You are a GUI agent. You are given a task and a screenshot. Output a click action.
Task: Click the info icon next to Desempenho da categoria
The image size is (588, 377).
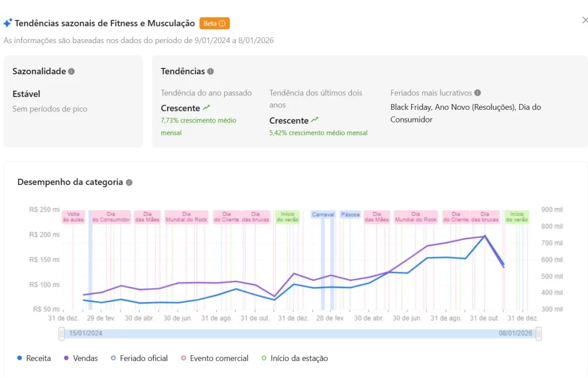(x=130, y=182)
